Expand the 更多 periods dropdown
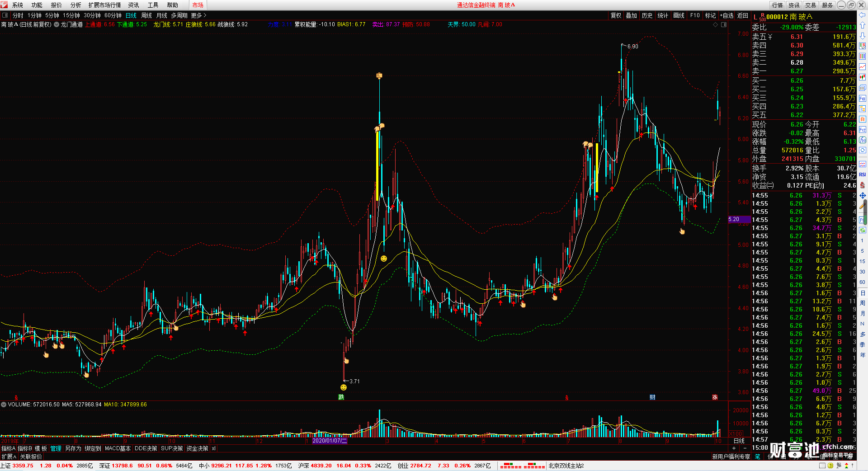 coord(198,15)
